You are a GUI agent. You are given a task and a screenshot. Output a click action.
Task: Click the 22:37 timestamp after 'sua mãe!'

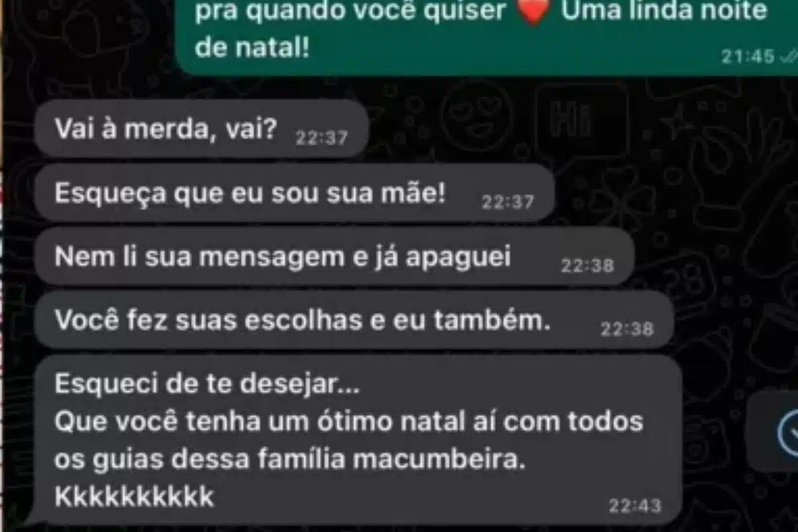point(508,202)
